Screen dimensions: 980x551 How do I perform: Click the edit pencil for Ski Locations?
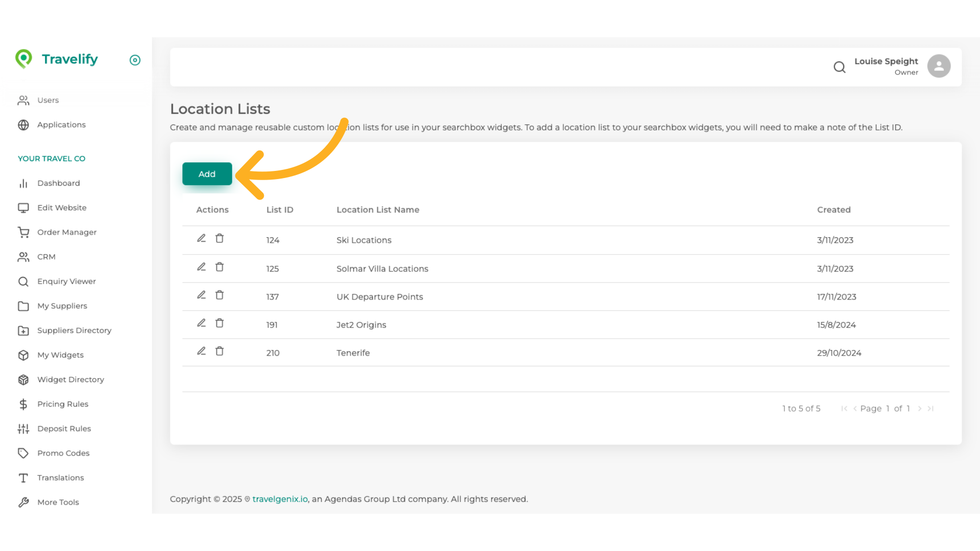pos(201,238)
